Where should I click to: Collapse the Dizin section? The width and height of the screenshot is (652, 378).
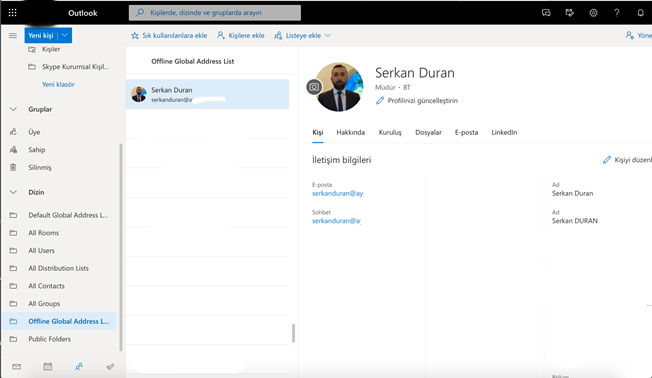tap(13, 192)
